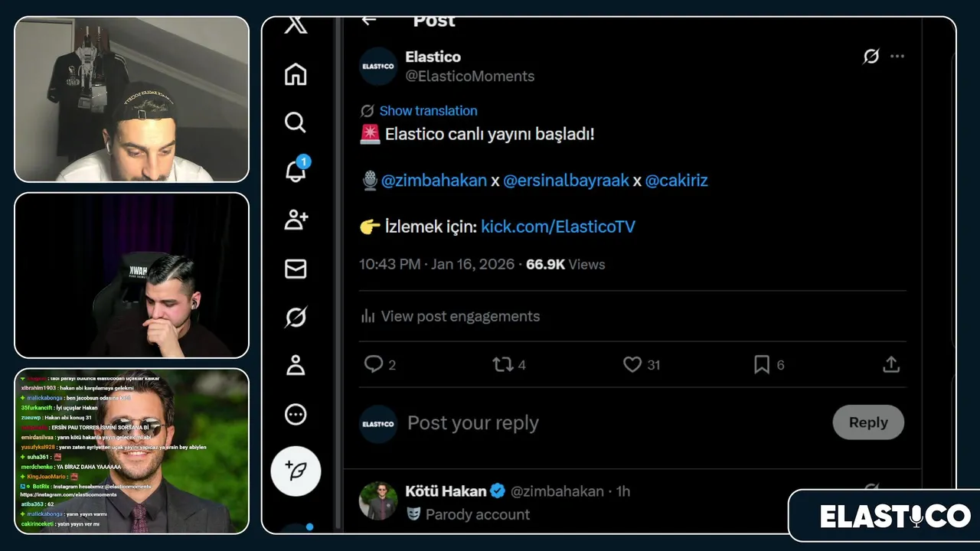Viewport: 980px width, 551px height.
Task: Open post options three-dot menu
Action: pyautogui.click(x=897, y=57)
